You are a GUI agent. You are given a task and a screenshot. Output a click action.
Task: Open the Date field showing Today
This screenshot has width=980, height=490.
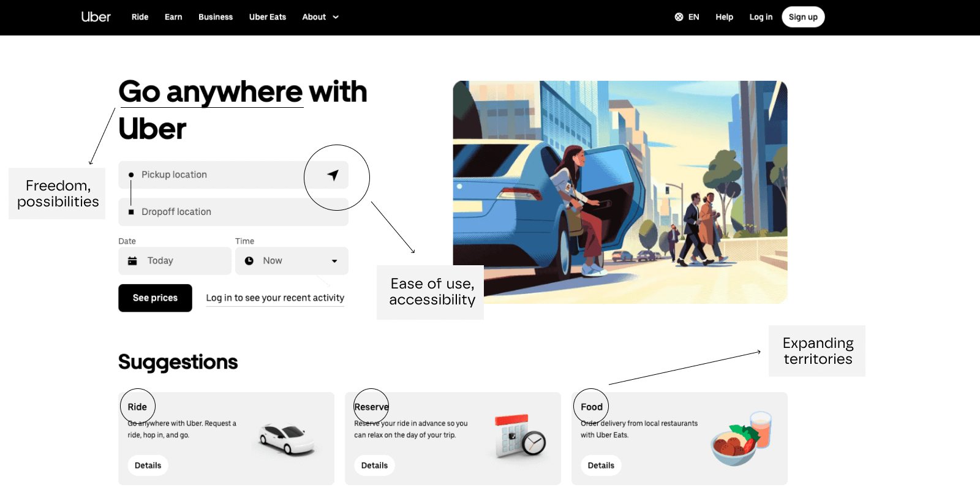[175, 261]
